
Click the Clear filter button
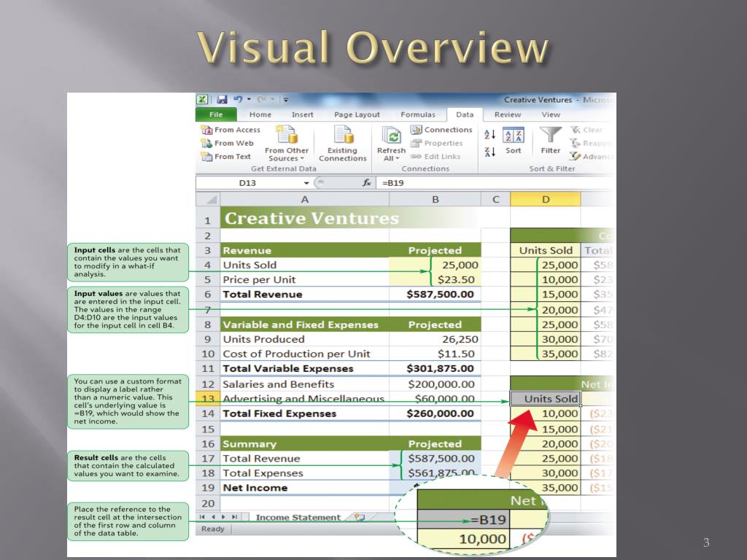[x=587, y=130]
